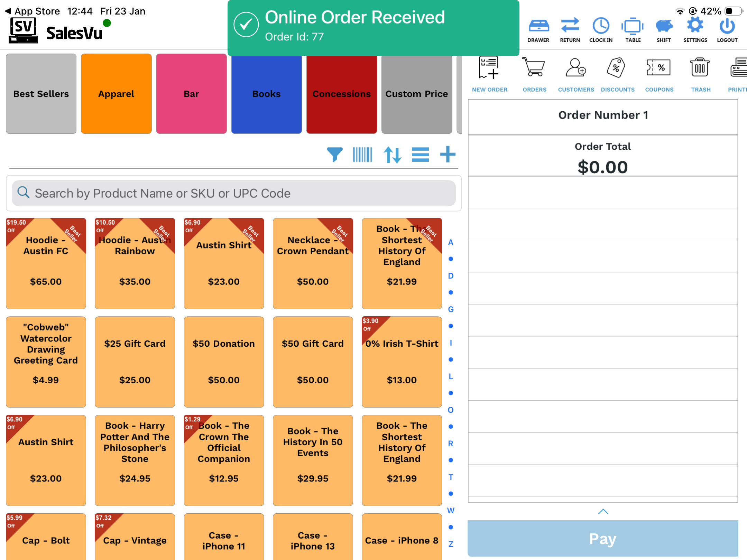Switch to list view layout

click(x=420, y=155)
